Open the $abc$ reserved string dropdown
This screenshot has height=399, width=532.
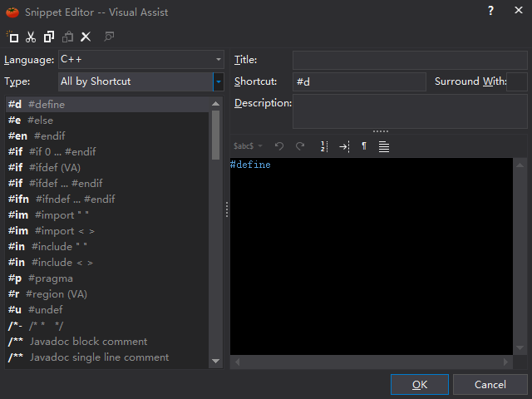[249, 146]
